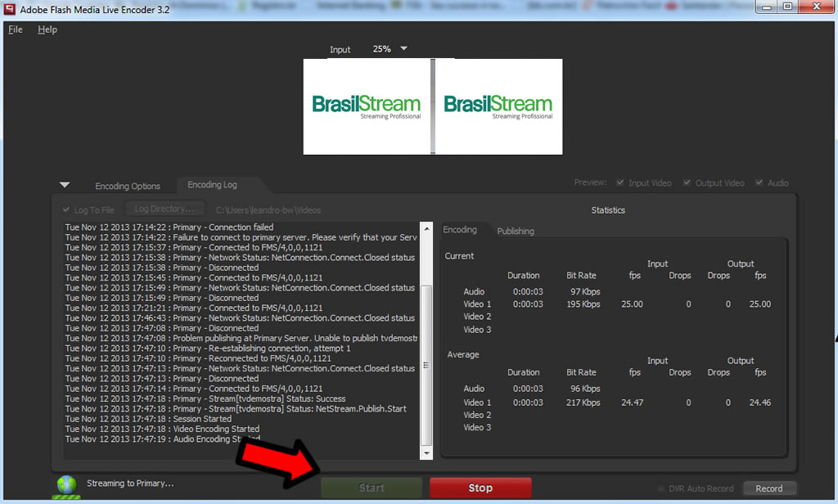Click the 'Streaming to Primary...' status text
The width and height of the screenshot is (838, 504).
130,484
